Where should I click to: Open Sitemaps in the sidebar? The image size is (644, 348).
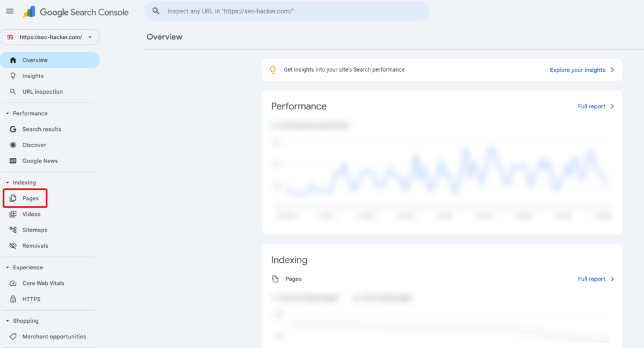(x=35, y=230)
